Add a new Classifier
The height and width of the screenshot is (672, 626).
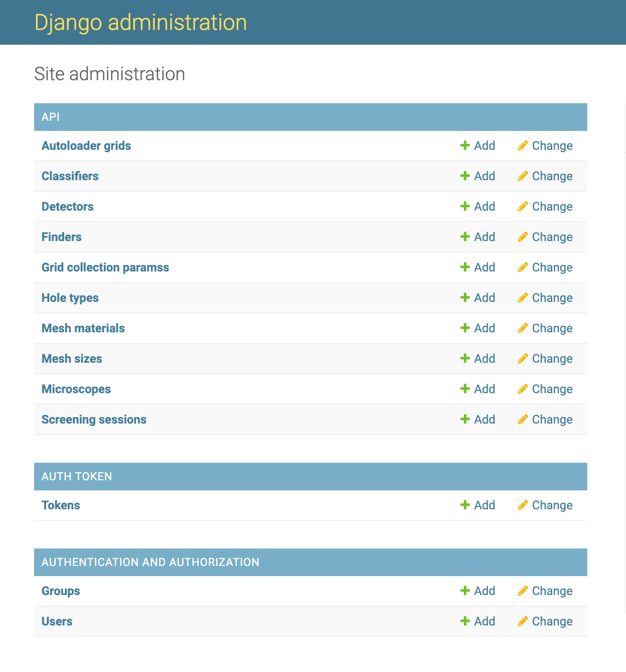[478, 176]
